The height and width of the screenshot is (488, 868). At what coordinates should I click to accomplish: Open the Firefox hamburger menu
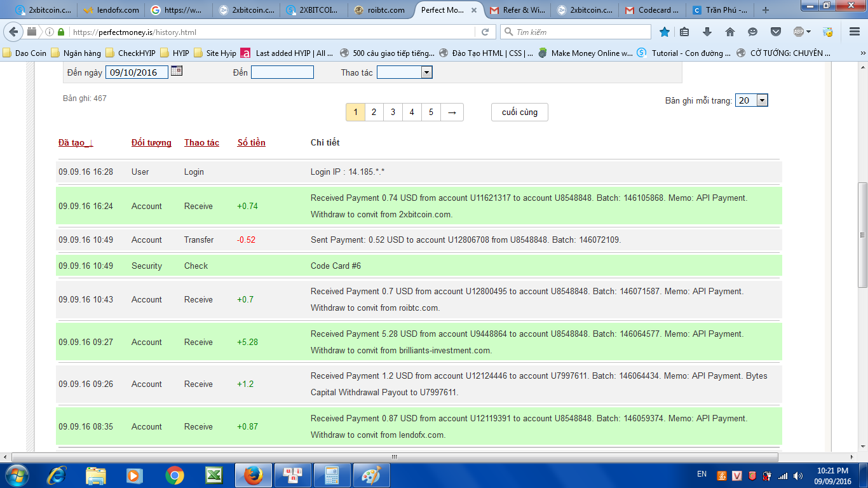(855, 32)
